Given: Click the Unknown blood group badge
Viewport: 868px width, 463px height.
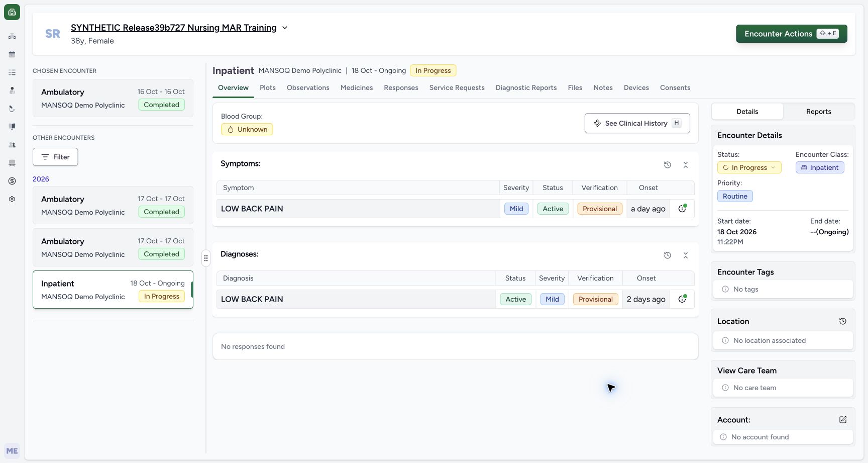Looking at the screenshot, I should [247, 129].
